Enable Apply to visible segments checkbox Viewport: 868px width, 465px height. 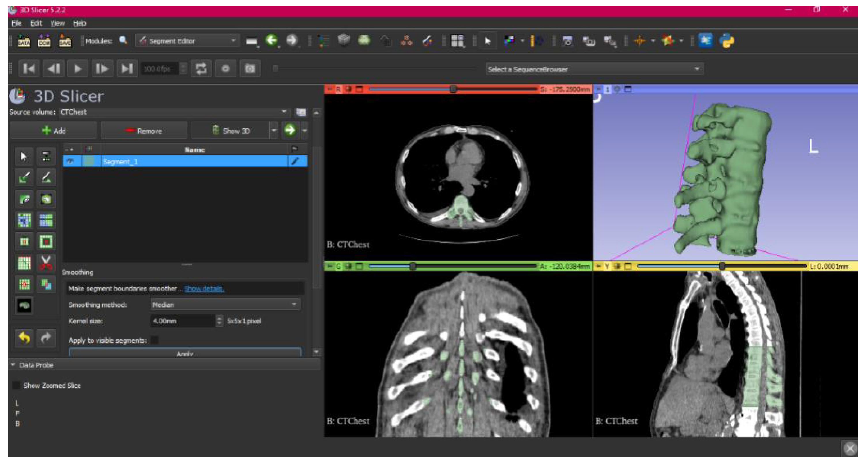click(x=155, y=340)
